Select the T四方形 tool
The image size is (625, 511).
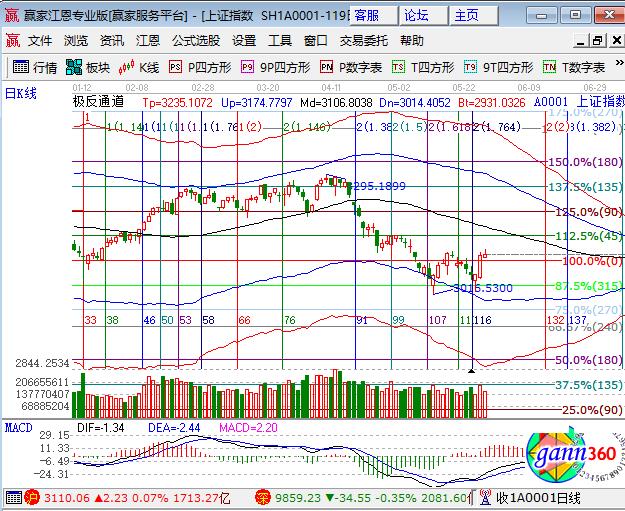click(x=423, y=67)
